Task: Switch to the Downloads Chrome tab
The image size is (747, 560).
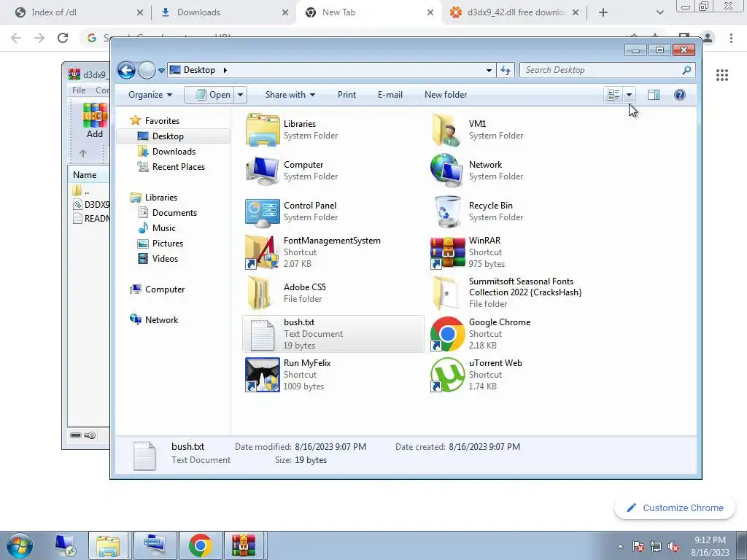Action: pos(225,12)
